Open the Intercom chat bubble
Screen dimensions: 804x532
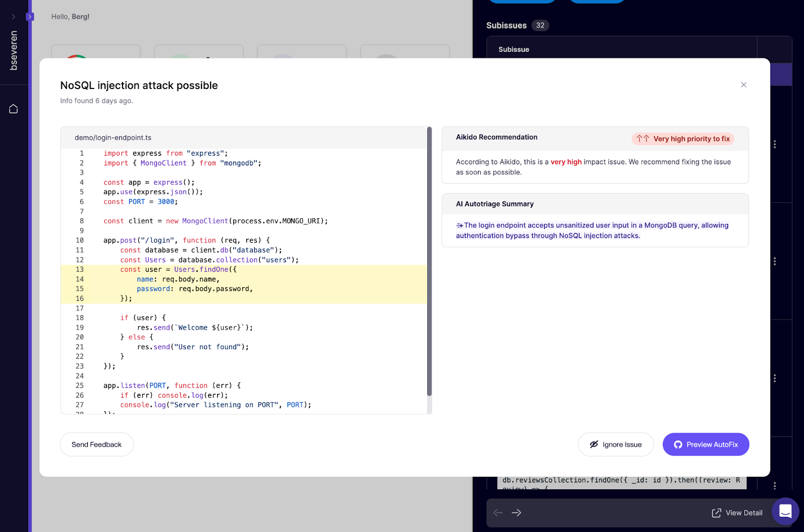pyautogui.click(x=785, y=511)
